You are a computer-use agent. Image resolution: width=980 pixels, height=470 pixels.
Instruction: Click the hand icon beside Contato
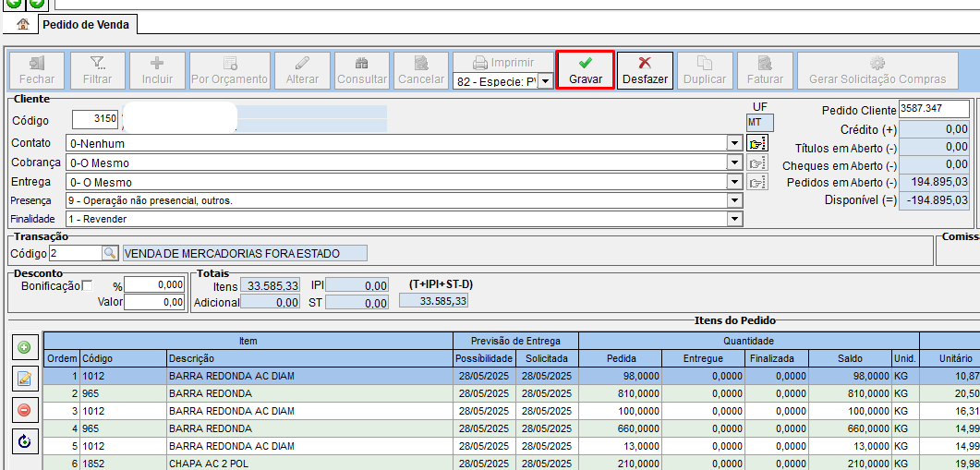(757, 144)
